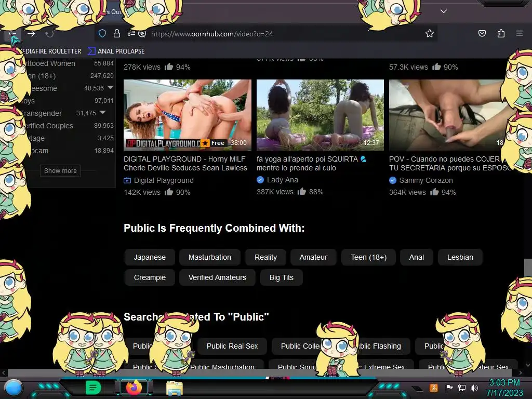Click the 278K views text
This screenshot has width=532, height=399.
[142, 67]
